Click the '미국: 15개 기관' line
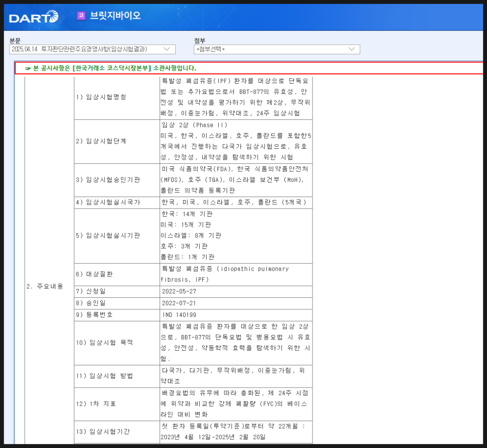Image resolution: width=487 pixels, height=448 pixels. (186, 225)
